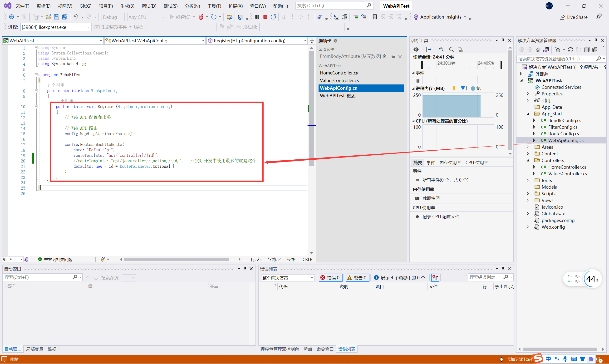Image resolution: width=609 pixels, height=364 pixels.
Task: Click Save All in the toolbar
Action: (x=64, y=17)
